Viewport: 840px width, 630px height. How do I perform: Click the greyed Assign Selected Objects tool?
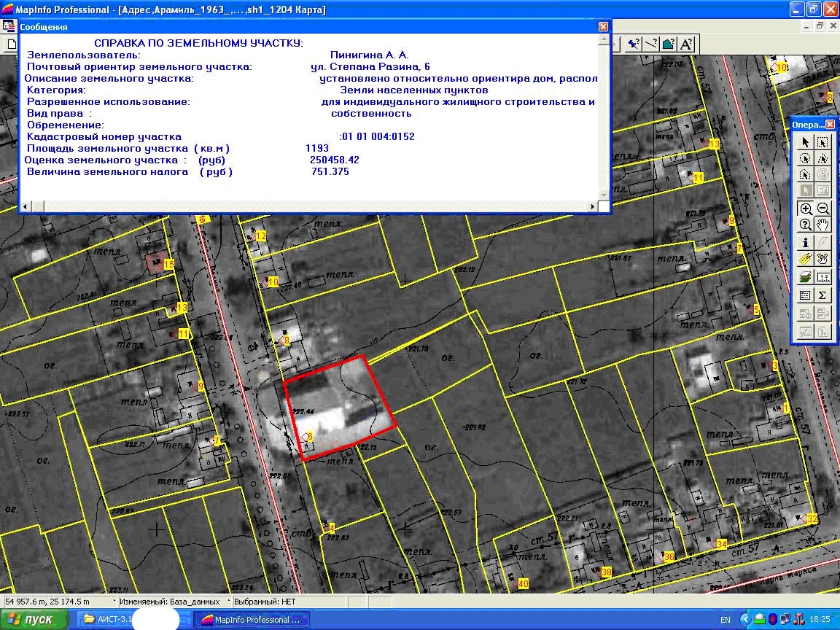(822, 313)
